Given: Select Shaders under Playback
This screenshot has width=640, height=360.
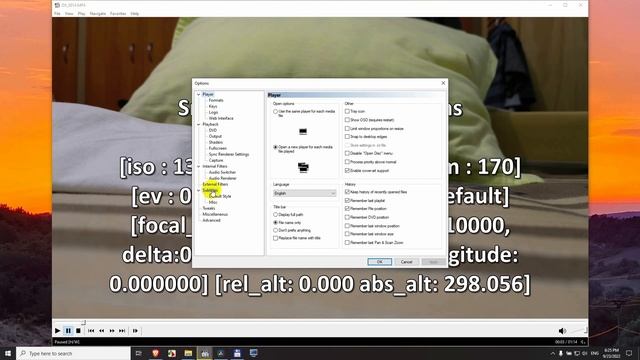Looking at the screenshot, I should pyautogui.click(x=216, y=142).
